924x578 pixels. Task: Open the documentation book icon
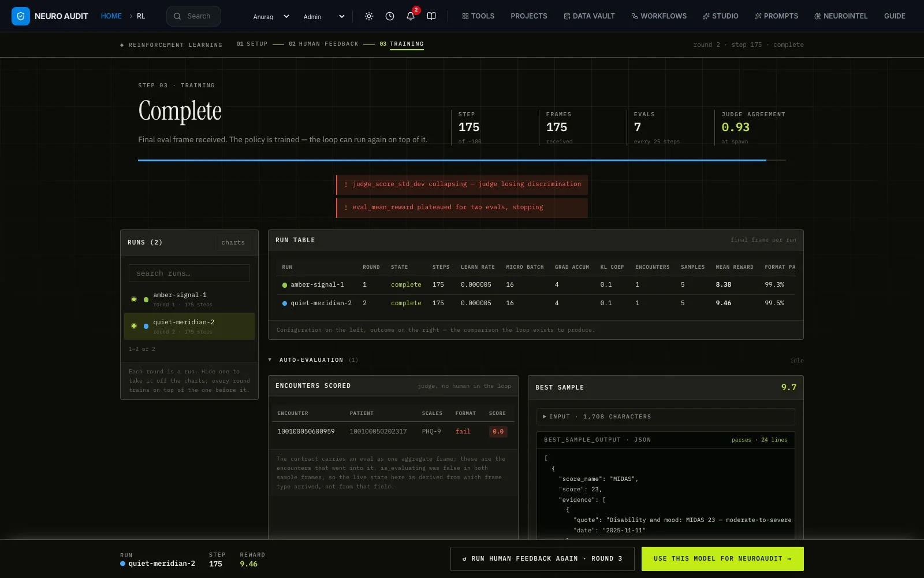point(431,16)
